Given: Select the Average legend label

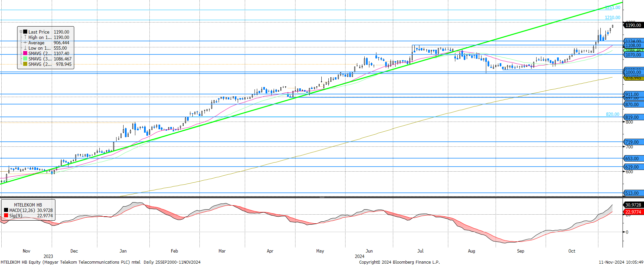Looking at the screenshot, I should [x=36, y=43].
